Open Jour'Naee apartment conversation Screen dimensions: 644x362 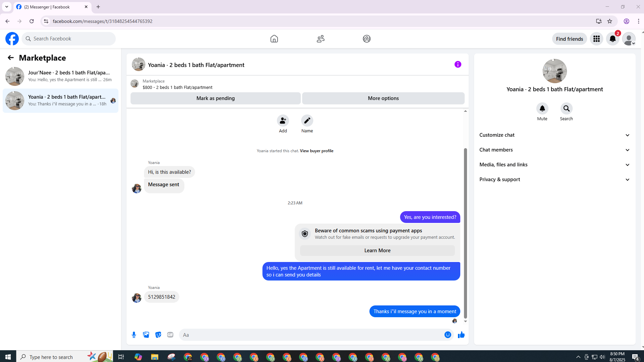(x=61, y=76)
